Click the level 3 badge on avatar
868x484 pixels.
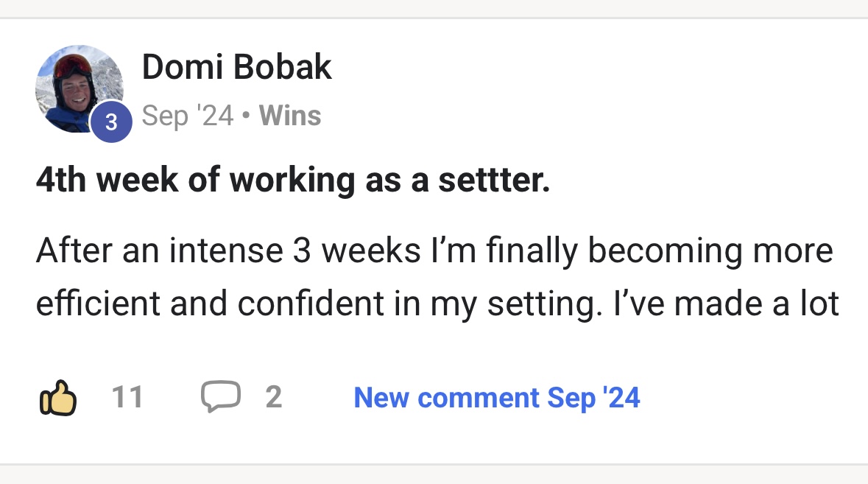110,122
